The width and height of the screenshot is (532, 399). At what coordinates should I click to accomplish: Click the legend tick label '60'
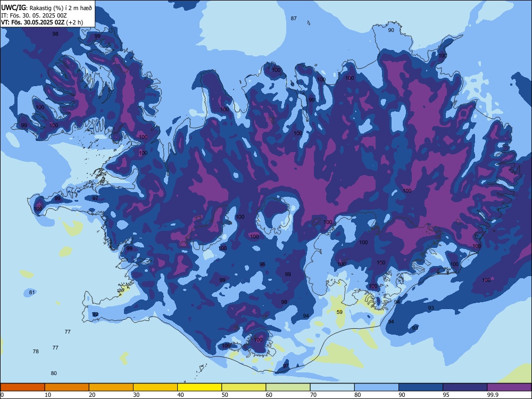coord(269,395)
